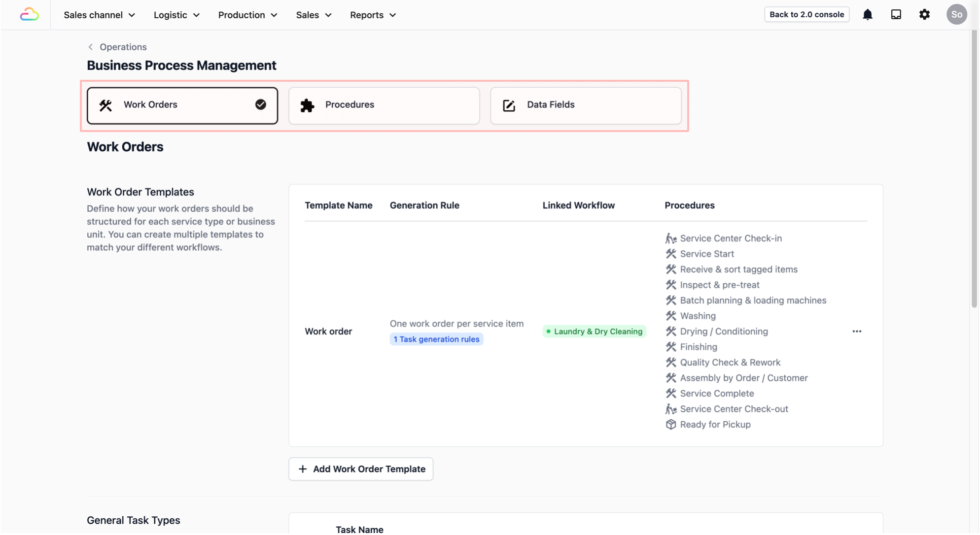Click the cloud logo icon
Screen dimensions: 980x535
pyautogui.click(x=29, y=14)
